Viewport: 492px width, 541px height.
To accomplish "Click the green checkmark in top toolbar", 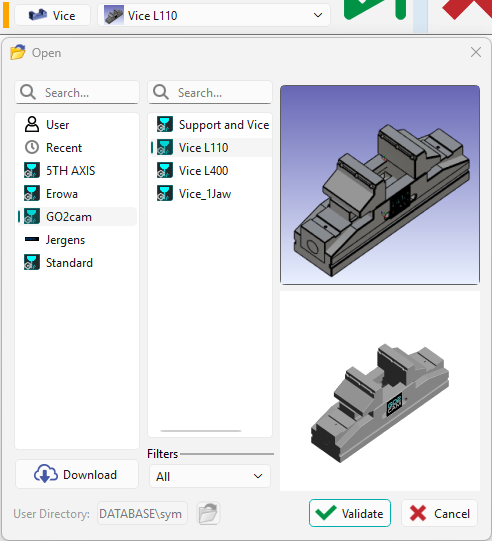I will coord(375,10).
